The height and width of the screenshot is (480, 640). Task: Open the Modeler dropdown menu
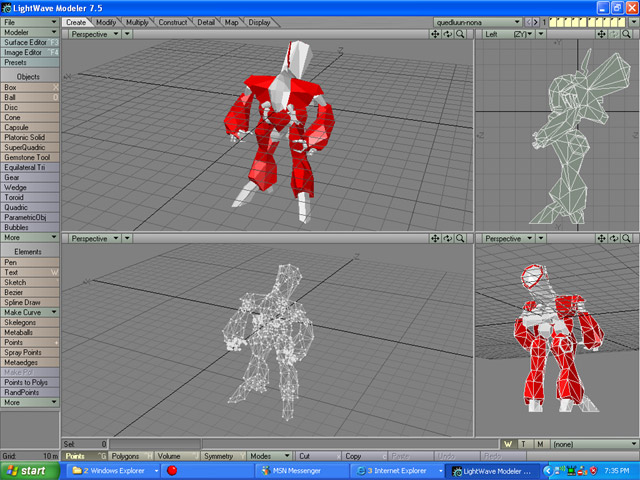pos(30,32)
